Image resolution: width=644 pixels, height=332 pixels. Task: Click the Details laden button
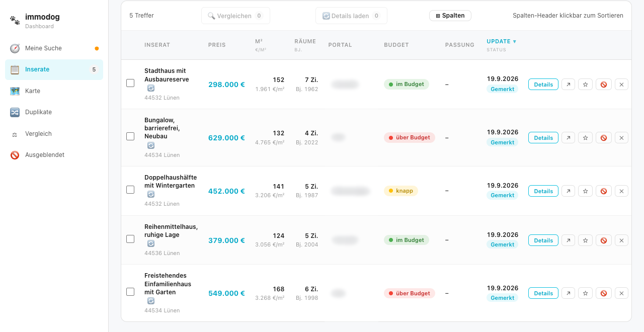351,16
